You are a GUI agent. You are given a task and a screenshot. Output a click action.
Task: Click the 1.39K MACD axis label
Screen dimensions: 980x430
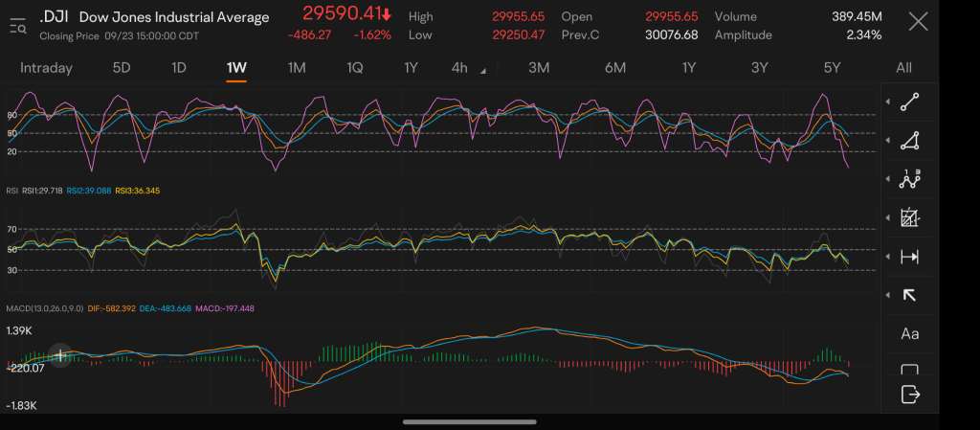coord(19,330)
